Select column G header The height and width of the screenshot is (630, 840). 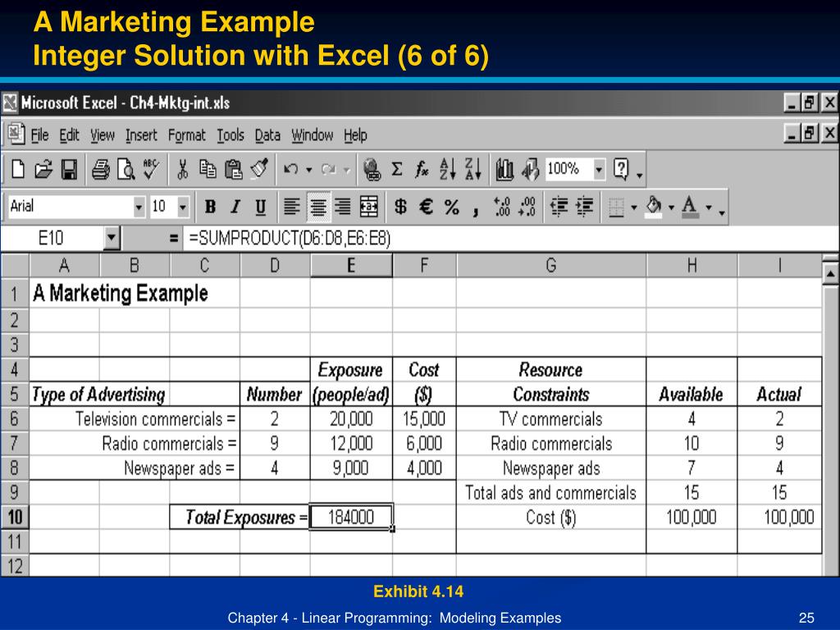tap(551, 265)
